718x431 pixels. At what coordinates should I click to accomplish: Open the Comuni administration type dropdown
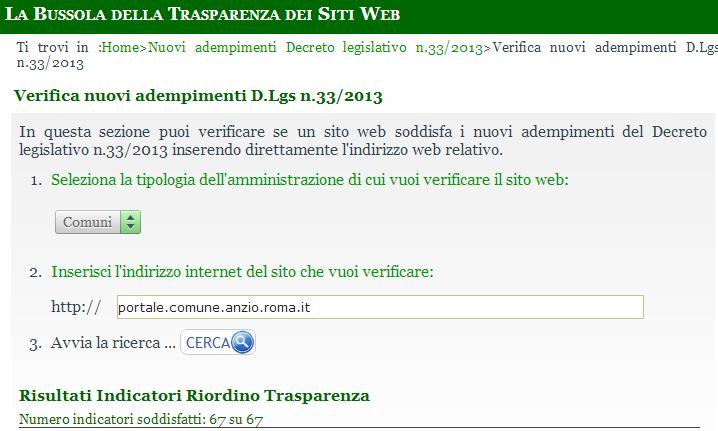point(98,222)
